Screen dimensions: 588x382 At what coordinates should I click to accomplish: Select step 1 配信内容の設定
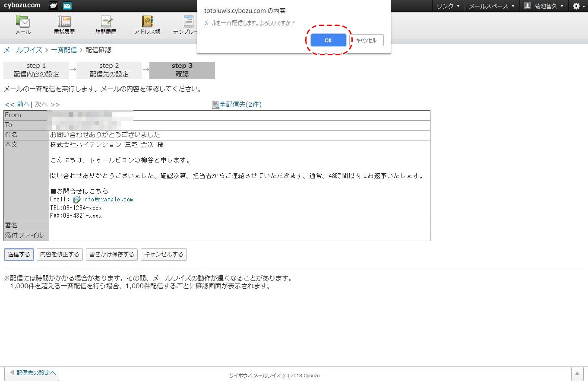click(36, 70)
